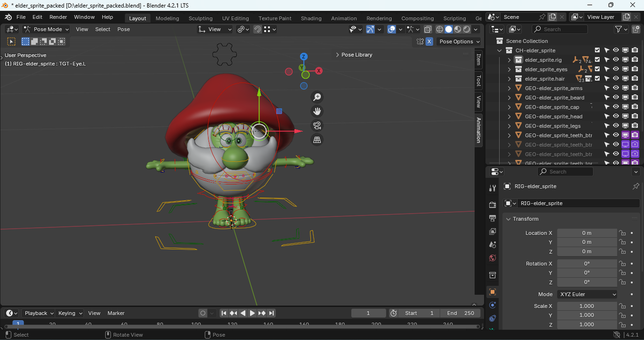Hide GEO-elder_sprite_beard using its eye icon
The image size is (644, 340).
tap(616, 98)
